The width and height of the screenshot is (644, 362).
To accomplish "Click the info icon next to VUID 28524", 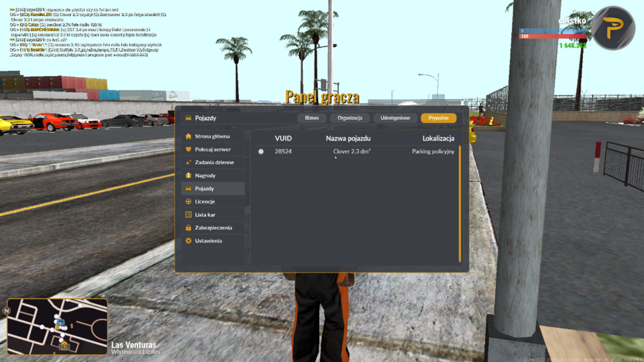I will 261,151.
